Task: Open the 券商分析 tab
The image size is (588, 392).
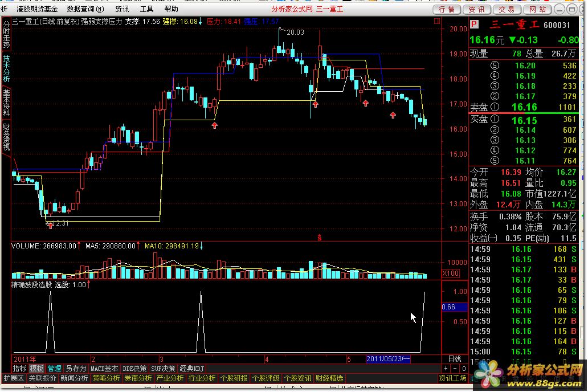Action: click(x=138, y=378)
